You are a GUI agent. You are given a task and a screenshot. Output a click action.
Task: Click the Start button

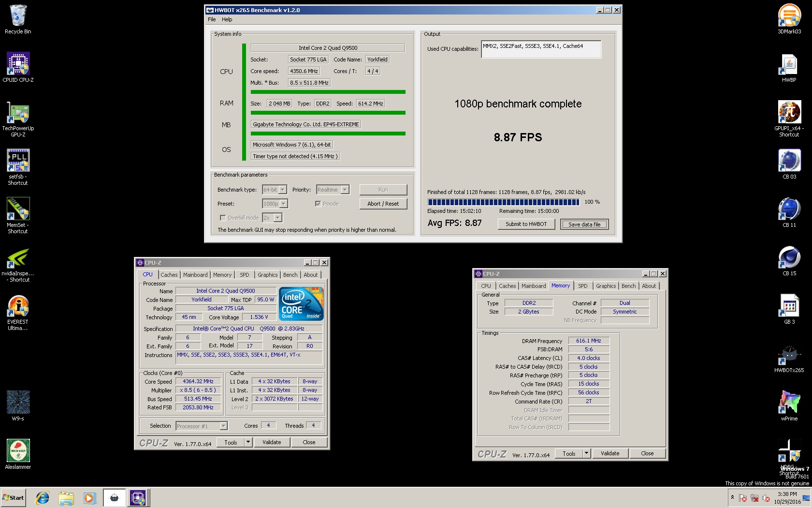[13, 497]
